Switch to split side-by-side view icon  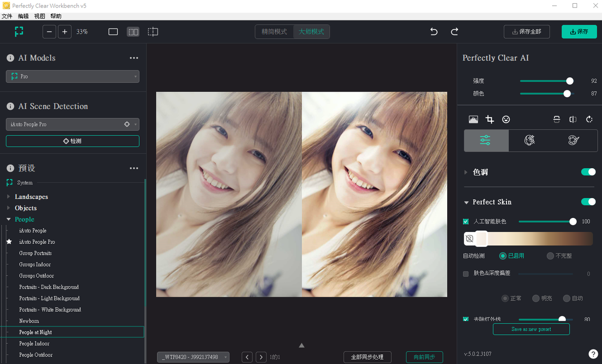133,31
